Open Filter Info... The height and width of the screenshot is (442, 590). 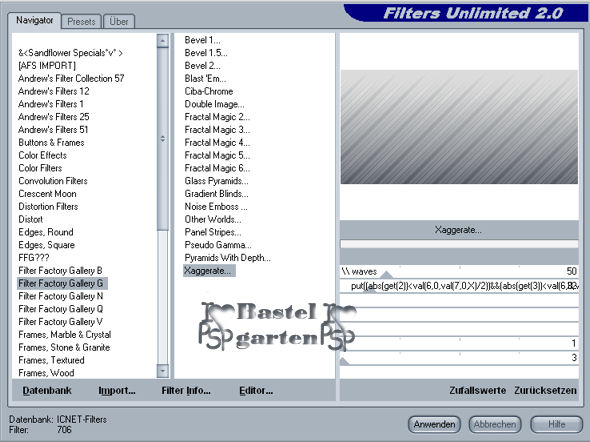(186, 390)
